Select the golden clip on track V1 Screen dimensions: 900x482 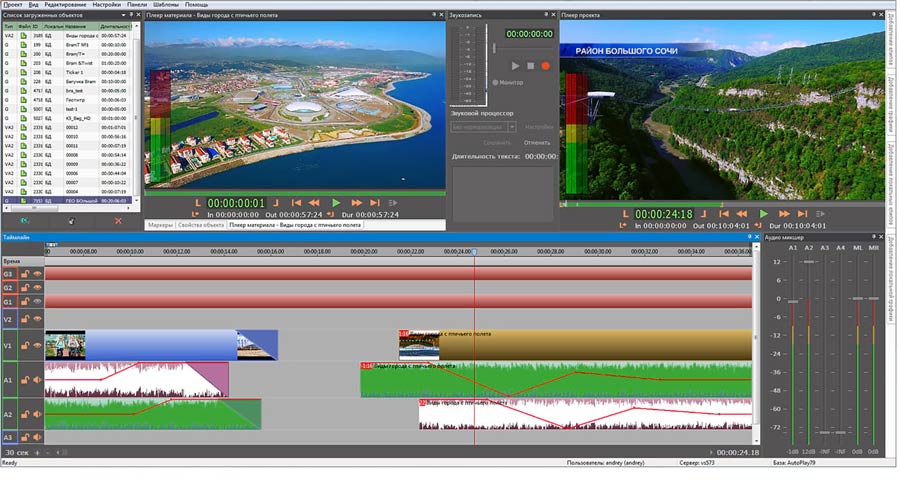click(575, 345)
